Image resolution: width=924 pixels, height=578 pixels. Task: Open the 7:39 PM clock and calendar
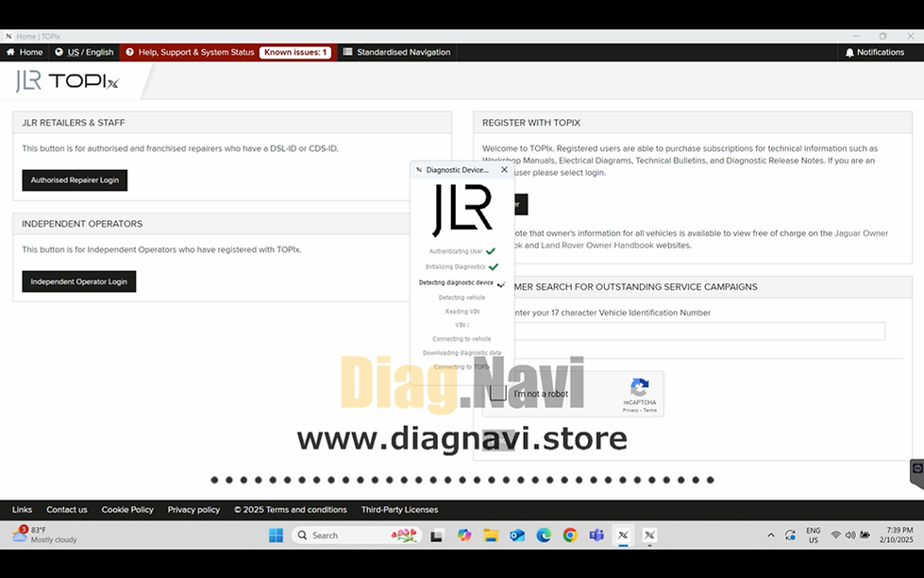pos(896,535)
